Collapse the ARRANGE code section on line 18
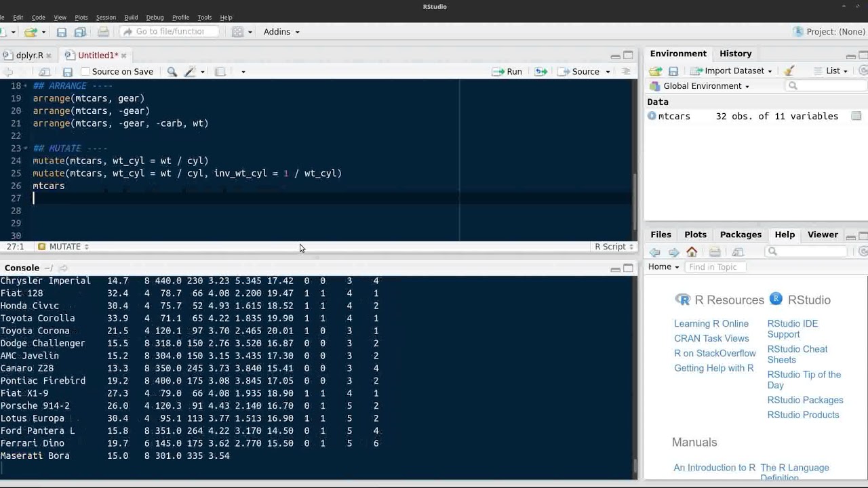 (x=25, y=86)
